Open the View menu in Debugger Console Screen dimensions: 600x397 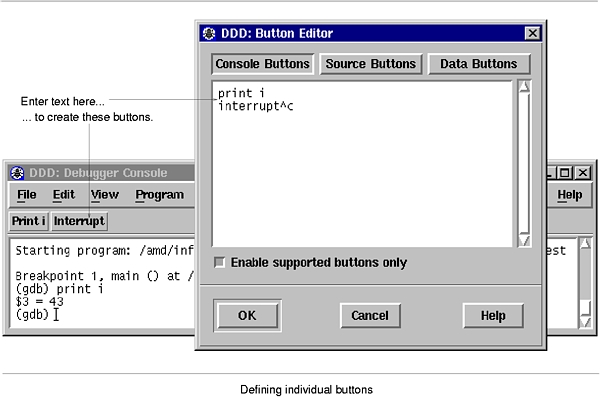(x=105, y=195)
